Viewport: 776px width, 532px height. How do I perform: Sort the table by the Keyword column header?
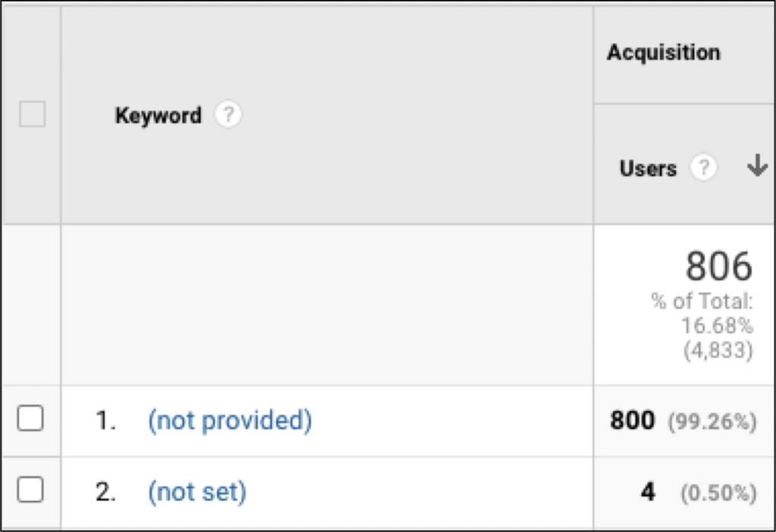(158, 115)
